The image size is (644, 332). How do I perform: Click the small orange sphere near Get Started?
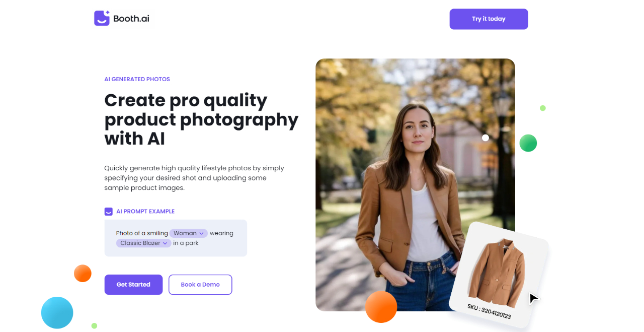click(x=83, y=274)
